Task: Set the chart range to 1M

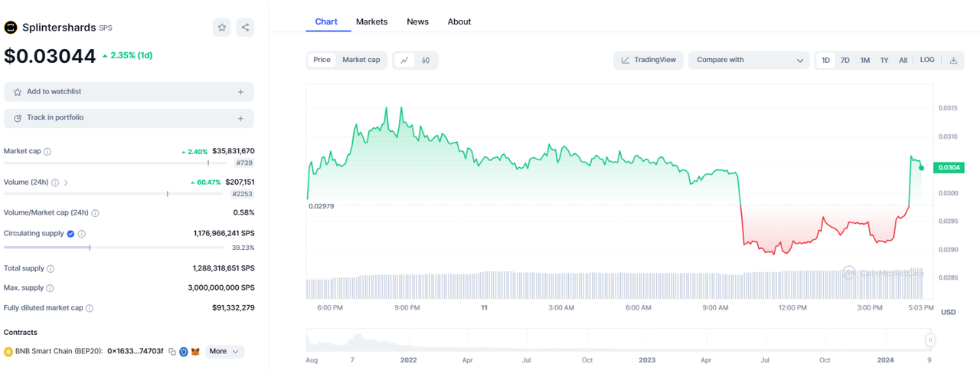Action: click(x=865, y=60)
